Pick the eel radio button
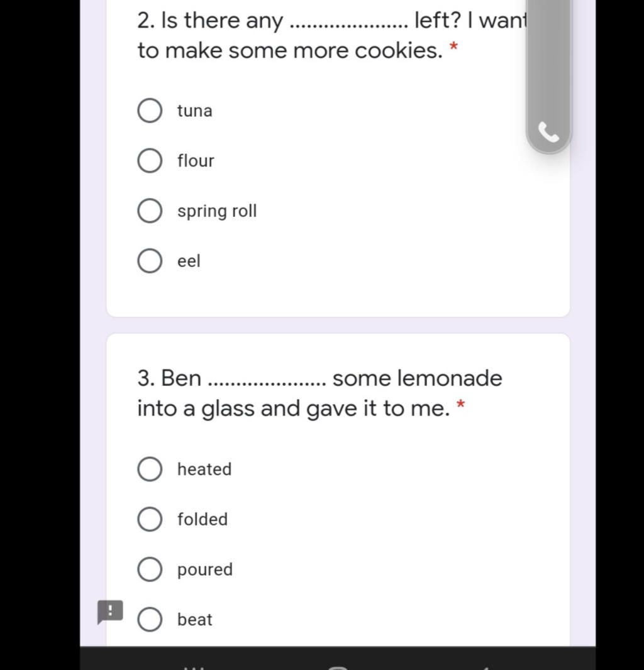Screen dimensions: 644x670 point(150,261)
